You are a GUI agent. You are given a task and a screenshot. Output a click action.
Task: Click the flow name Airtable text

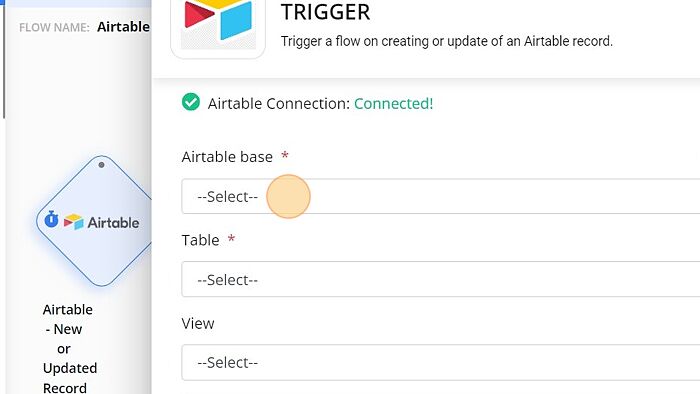(123, 27)
